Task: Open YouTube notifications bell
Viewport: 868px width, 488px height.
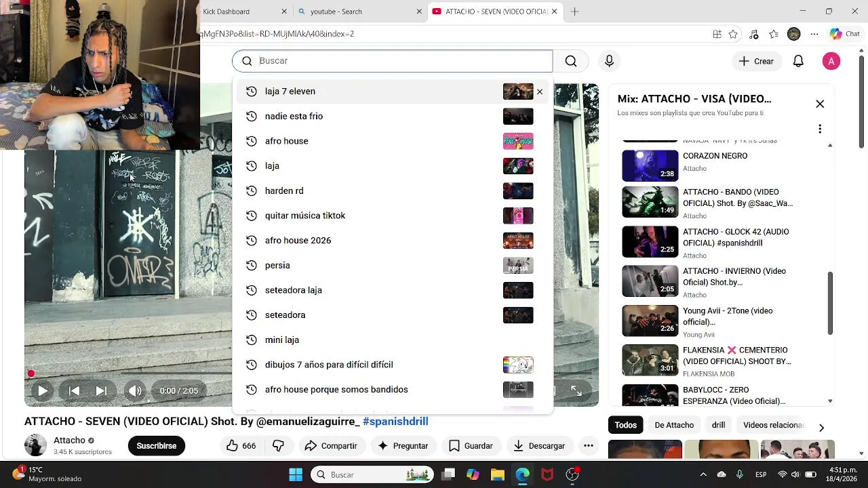Action: [798, 61]
